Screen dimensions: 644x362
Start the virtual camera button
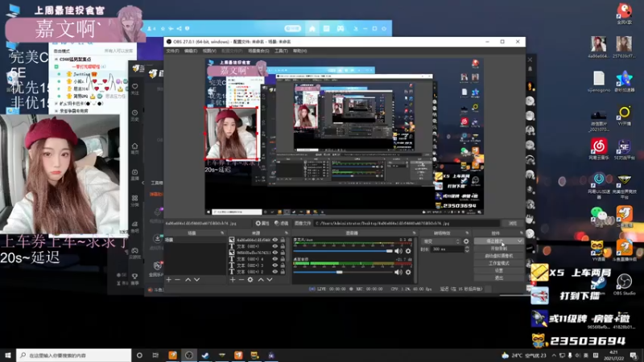498,256
